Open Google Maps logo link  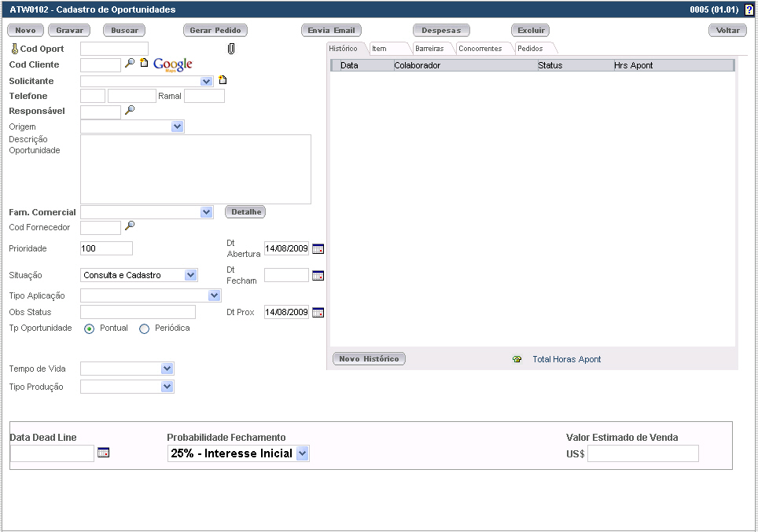tap(173, 64)
